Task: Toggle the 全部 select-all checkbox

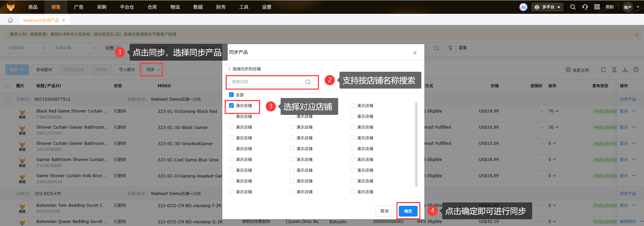Action: point(231,95)
